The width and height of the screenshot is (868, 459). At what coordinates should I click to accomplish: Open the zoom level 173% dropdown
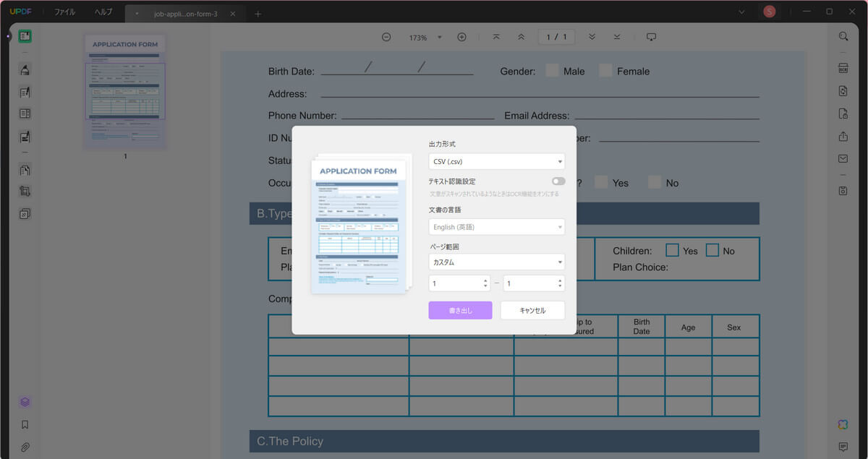tap(439, 38)
